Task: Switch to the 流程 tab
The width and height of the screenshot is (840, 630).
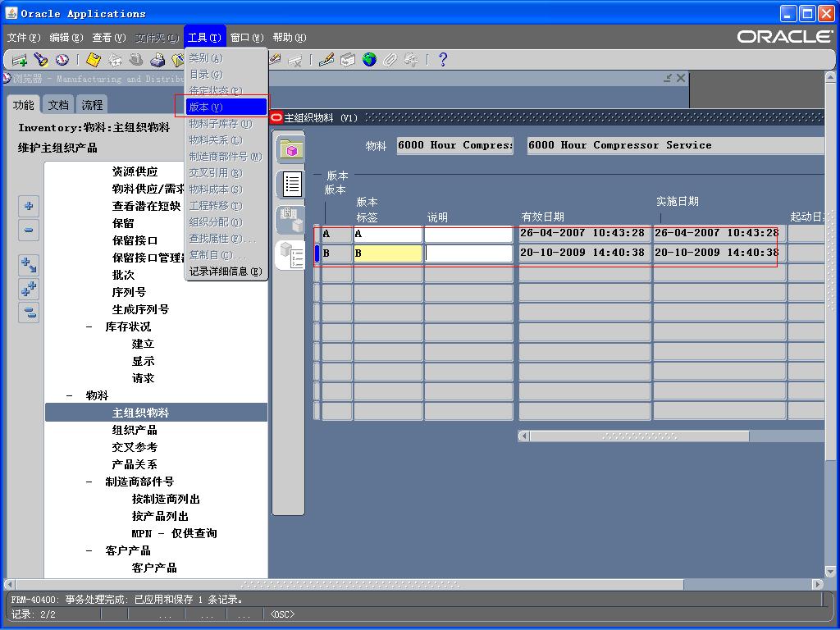Action: (92, 105)
